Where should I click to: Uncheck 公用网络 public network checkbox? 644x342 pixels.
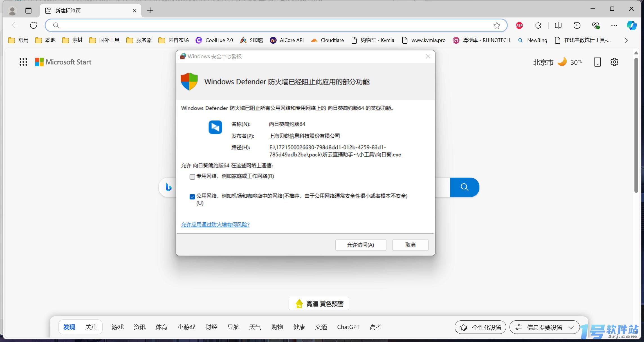(x=192, y=196)
